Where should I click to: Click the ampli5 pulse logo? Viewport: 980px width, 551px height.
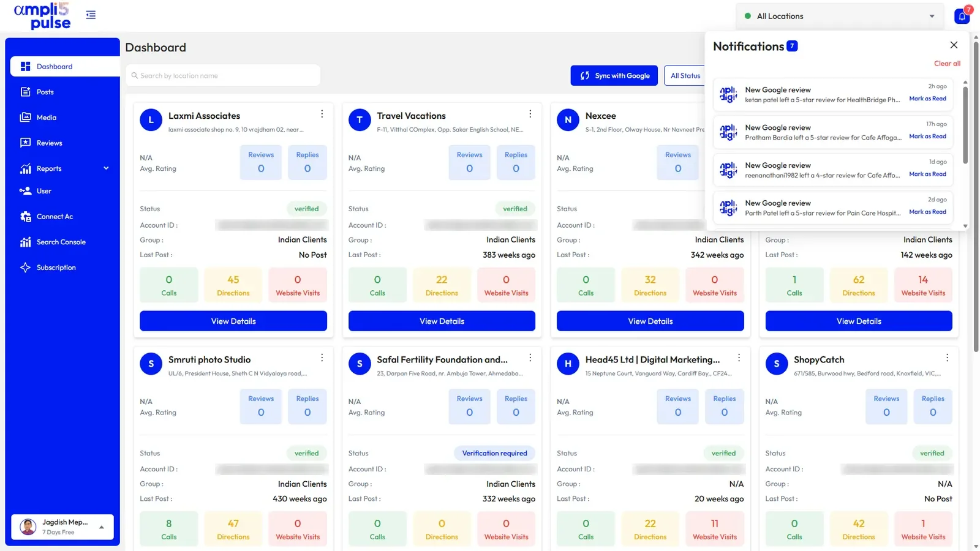coord(42,16)
